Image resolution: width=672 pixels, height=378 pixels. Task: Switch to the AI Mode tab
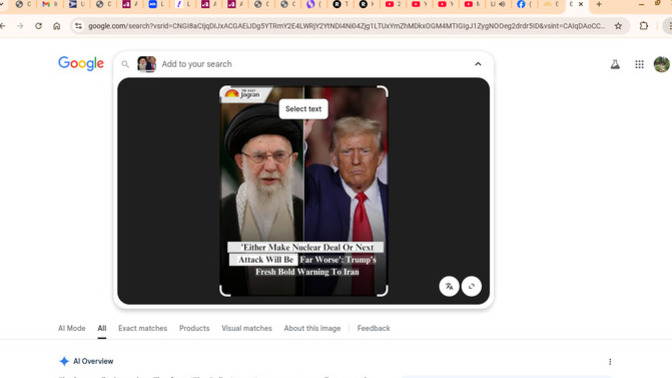point(72,328)
